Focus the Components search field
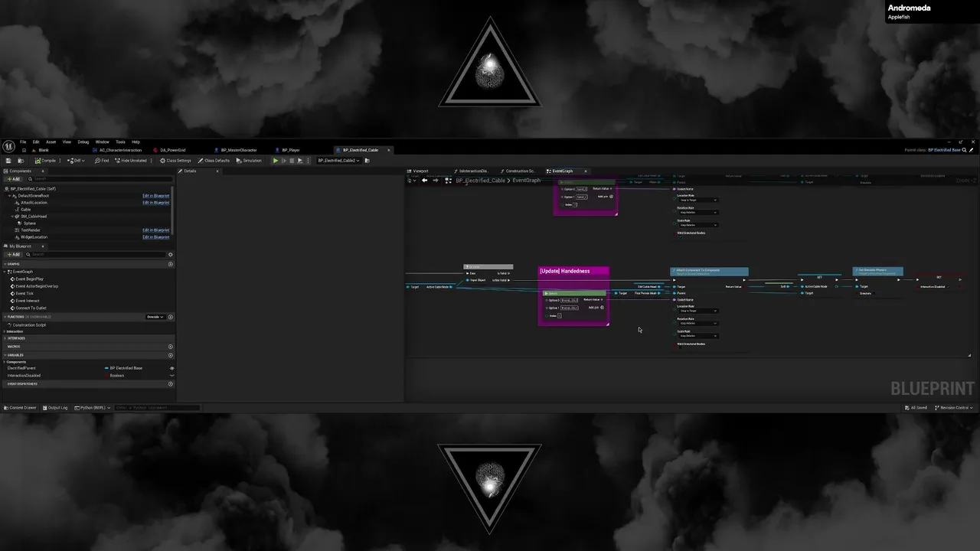The image size is (980, 551). [100, 179]
